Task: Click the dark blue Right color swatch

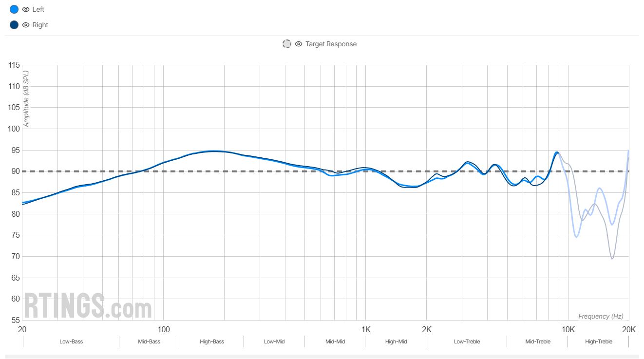Action: [x=14, y=25]
